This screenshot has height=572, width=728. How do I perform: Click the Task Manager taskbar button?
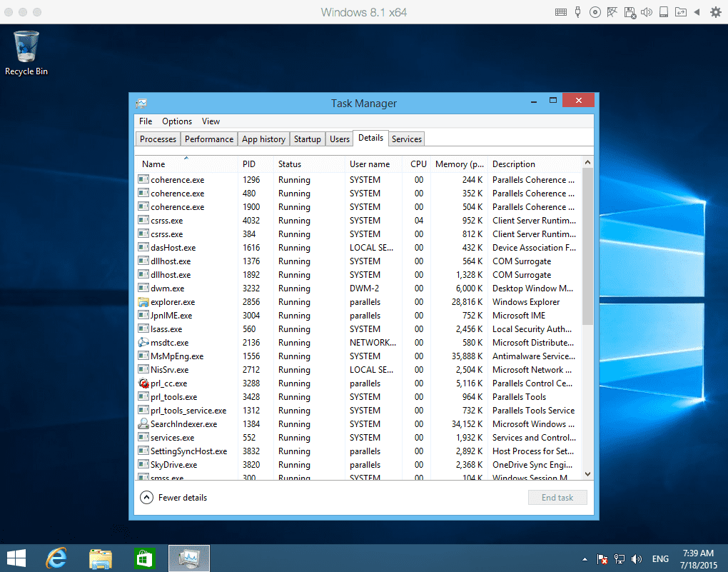189,558
